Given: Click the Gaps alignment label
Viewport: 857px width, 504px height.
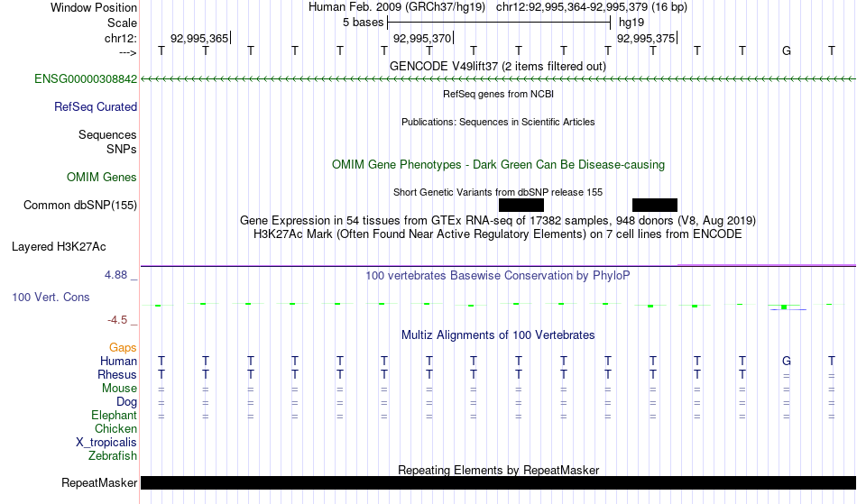Looking at the screenshot, I should (x=123, y=348).
